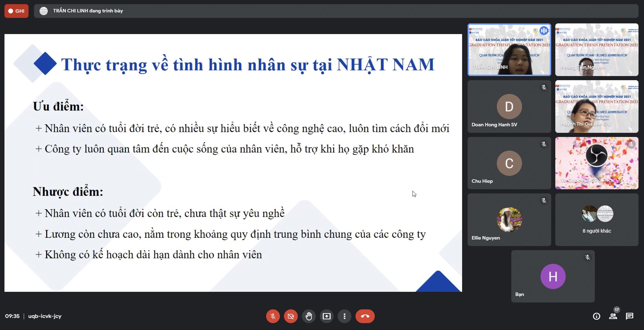Image resolution: width=644 pixels, height=330 pixels.
Task: Click Ellie Nguyen's profile photo avatar
Action: point(509,220)
